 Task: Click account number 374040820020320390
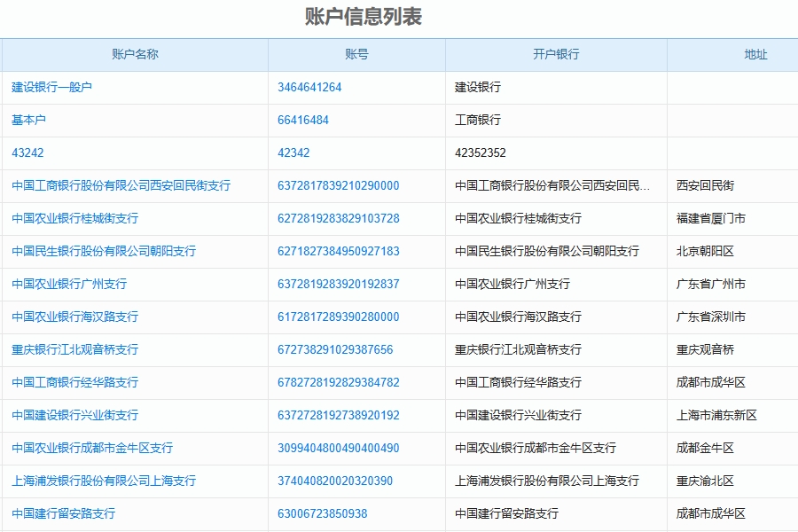335,481
